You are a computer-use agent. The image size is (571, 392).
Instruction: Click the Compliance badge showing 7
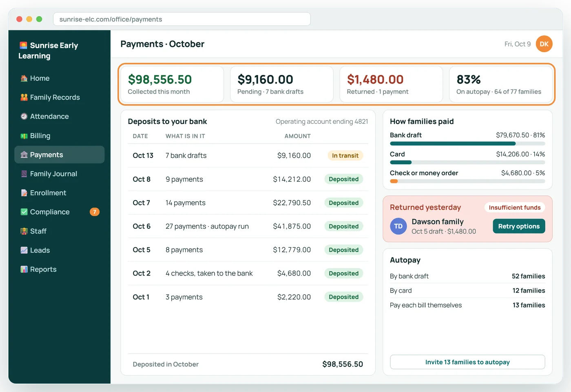coord(95,212)
